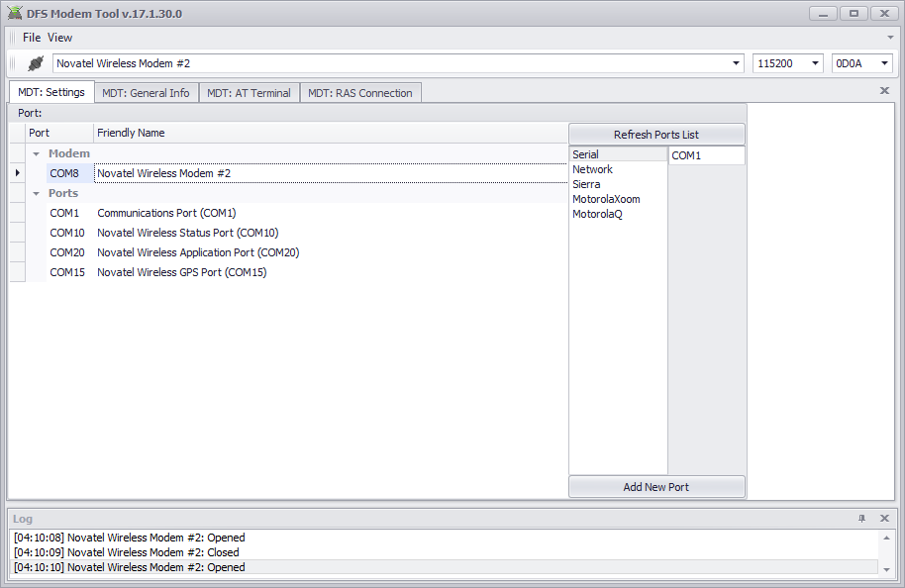Viewport: 905px width, 588px height.
Task: Close the DFS Modem Tool window
Action: click(x=884, y=13)
